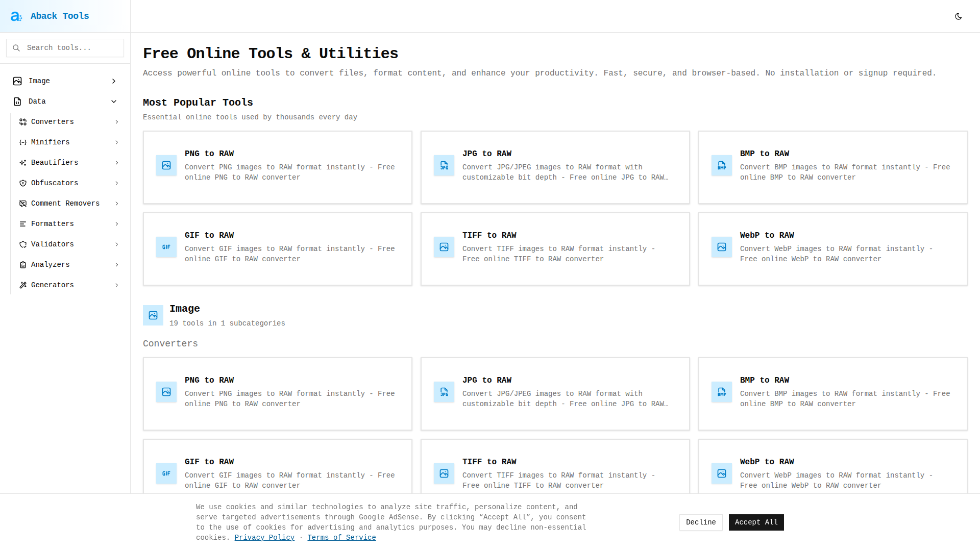980x551 pixels.
Task: Expand the Converters submenu chevron
Action: point(117,122)
